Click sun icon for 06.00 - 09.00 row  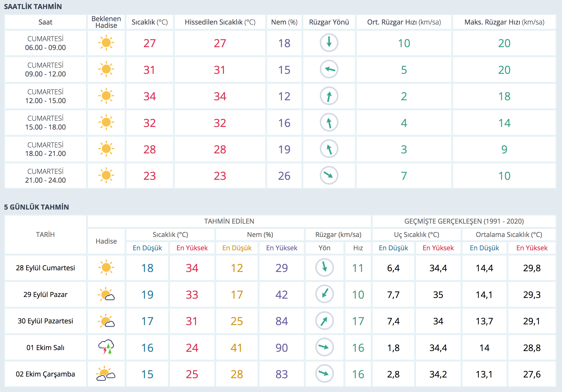tap(106, 43)
